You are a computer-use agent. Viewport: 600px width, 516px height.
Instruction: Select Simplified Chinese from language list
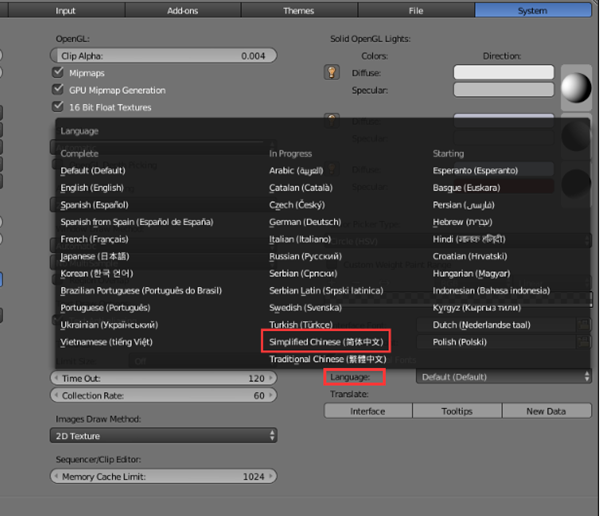[326, 341]
